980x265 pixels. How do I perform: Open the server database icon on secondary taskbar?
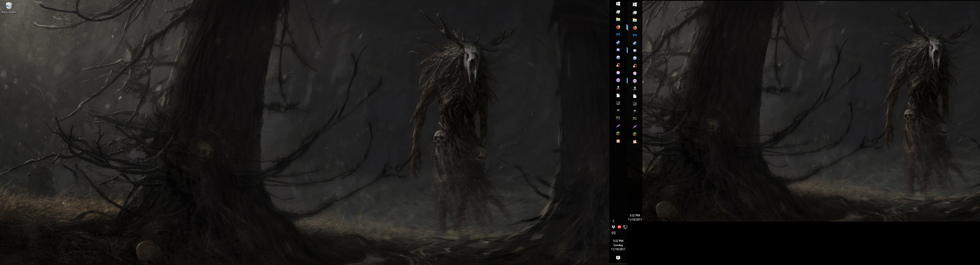coord(635,89)
